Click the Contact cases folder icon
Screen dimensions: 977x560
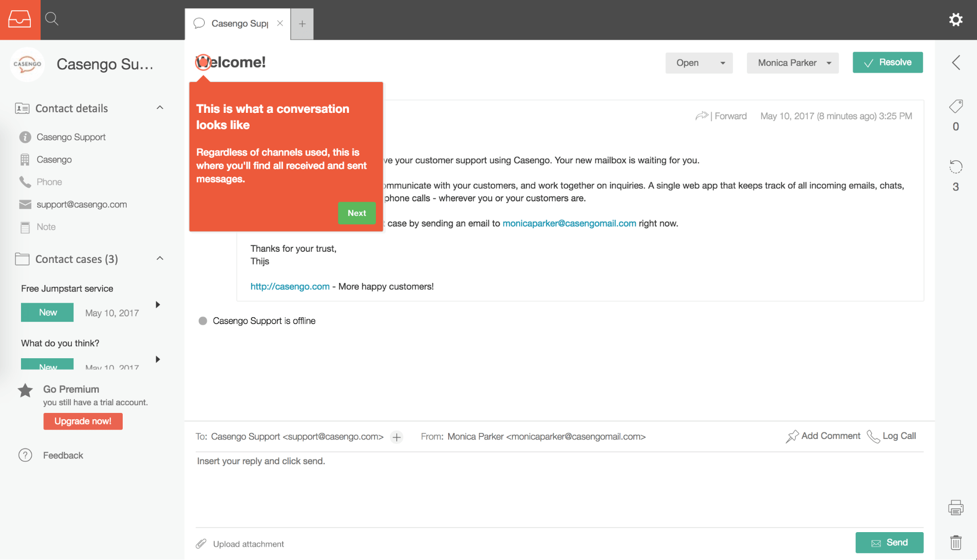point(22,258)
